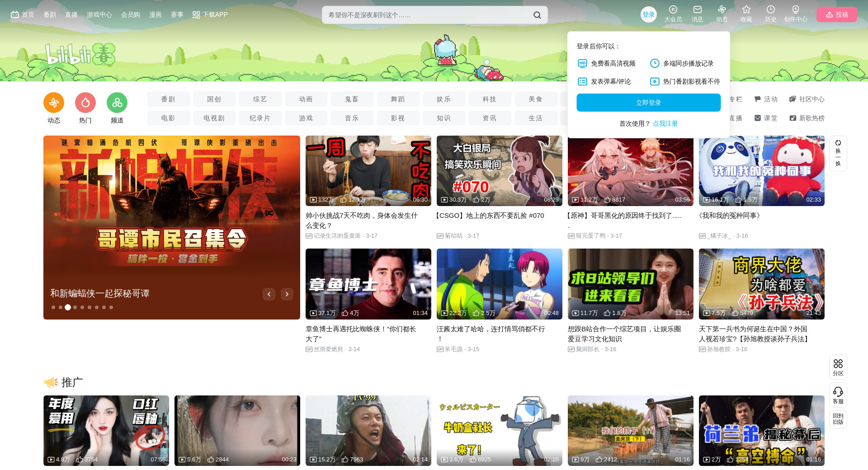This screenshot has height=470, width=868.
Task: Click the bilibili logo
Action: [x=80, y=55]
